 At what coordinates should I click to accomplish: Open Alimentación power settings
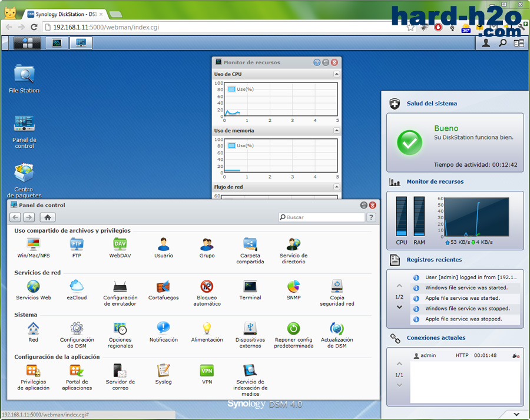click(x=207, y=332)
